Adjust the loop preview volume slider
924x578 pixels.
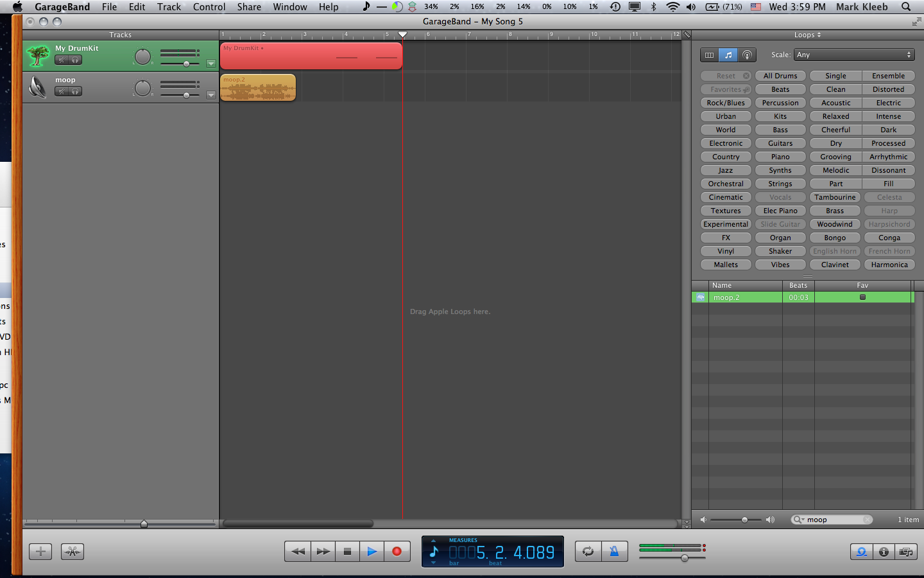744,520
